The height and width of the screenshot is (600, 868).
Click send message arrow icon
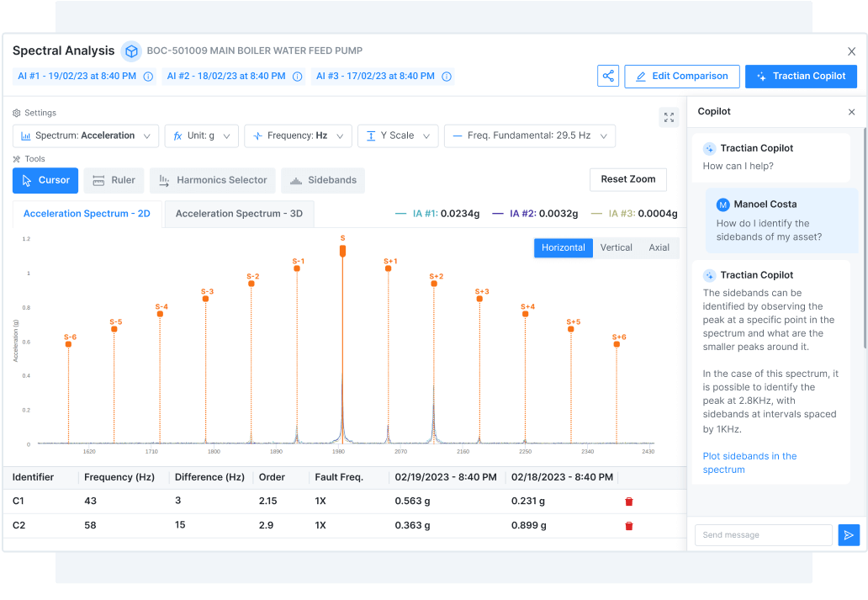848,535
